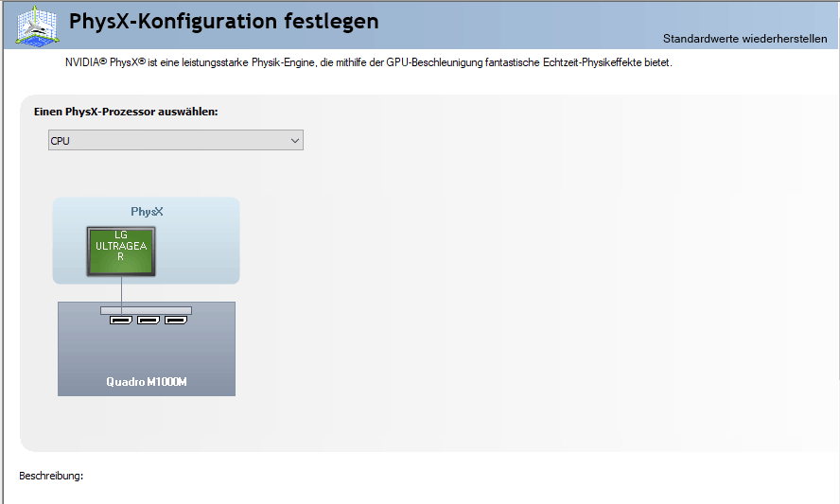Click the NVIDIA PhysX description sentence
This screenshot has width=840, height=504.
click(x=369, y=62)
